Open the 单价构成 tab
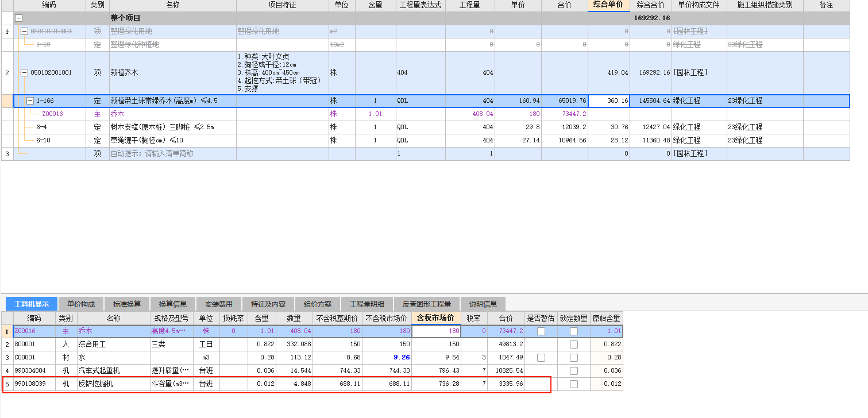868x418 pixels. pos(81,304)
